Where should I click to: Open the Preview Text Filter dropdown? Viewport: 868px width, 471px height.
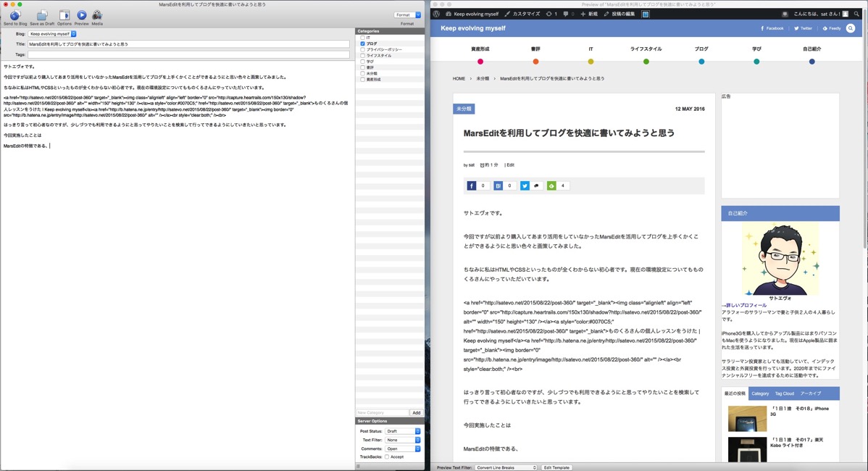(x=506, y=467)
